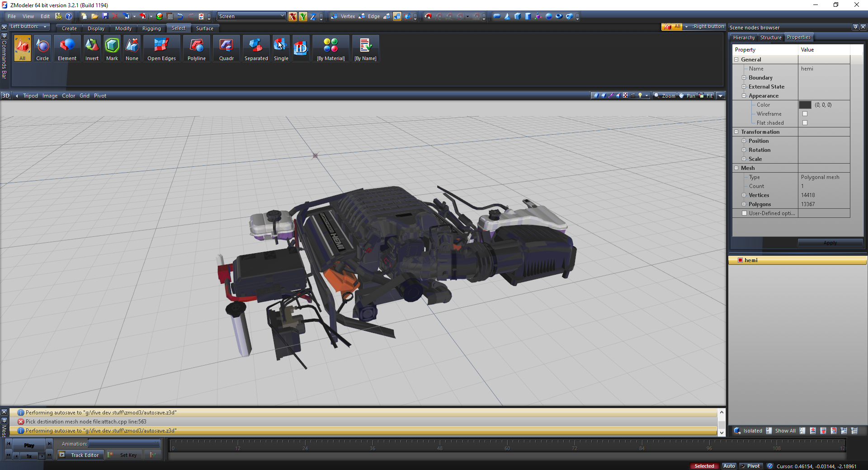This screenshot has width=868, height=470.
Task: Expand the Boundary property group
Action: pyautogui.click(x=744, y=78)
